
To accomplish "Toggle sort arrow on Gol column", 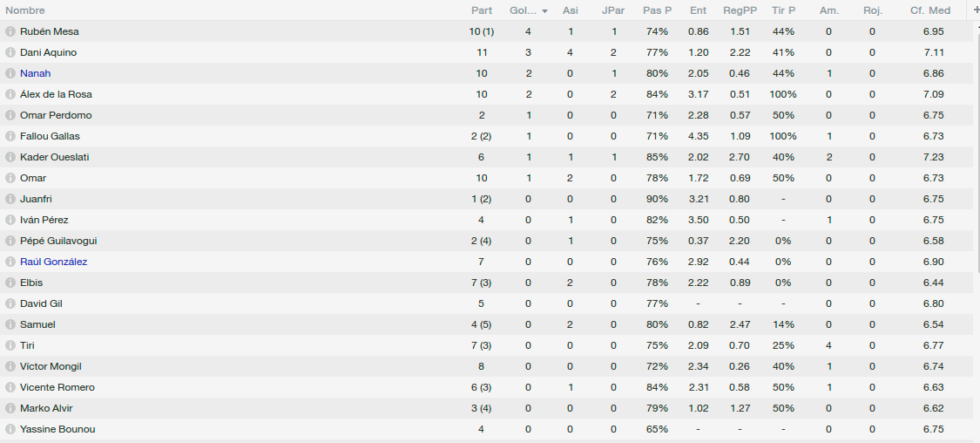I will 545,11.
